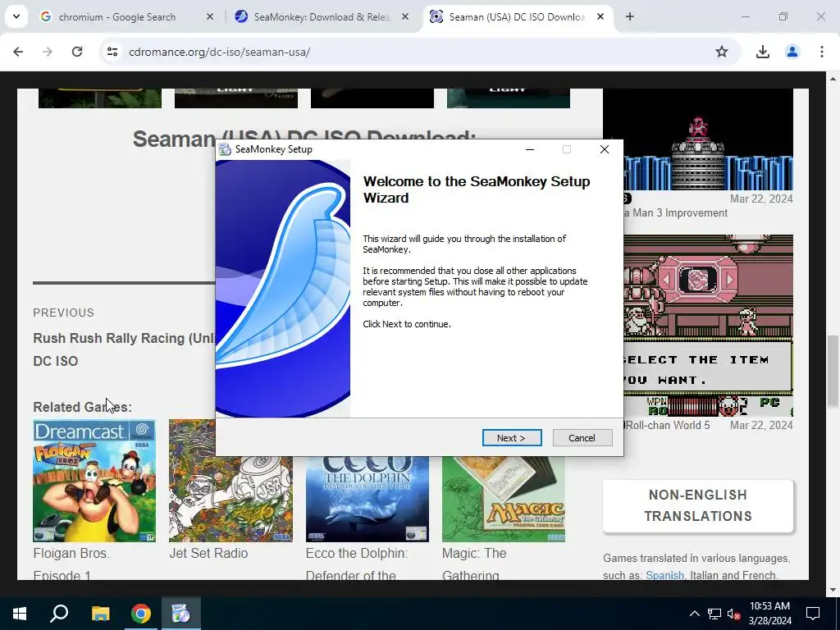
Task: Click the scrollbar up arrow
Action: [833, 79]
